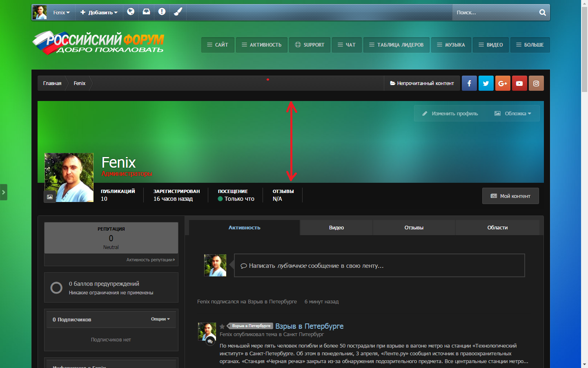Open the Добавить dropdown menu
Image resolution: width=588 pixels, height=368 pixels.
[x=99, y=12]
